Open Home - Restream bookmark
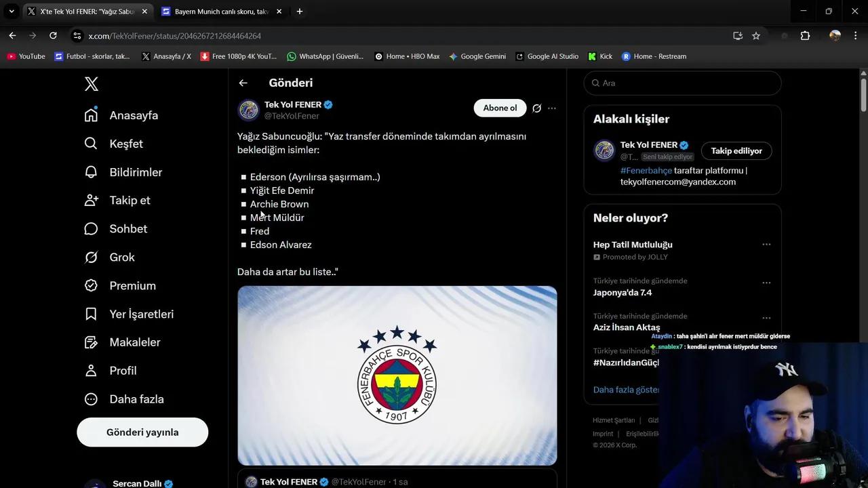Image resolution: width=868 pixels, height=488 pixels. (x=654, y=56)
